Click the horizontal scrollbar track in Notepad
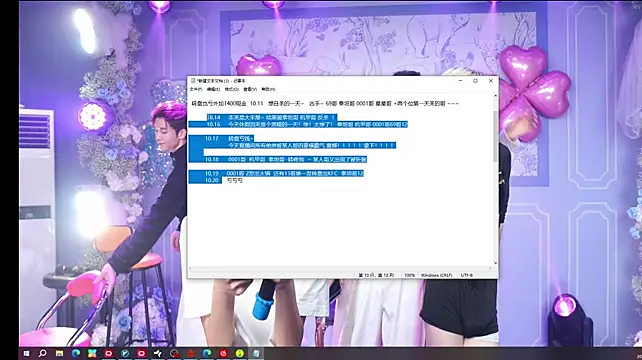Image resolution: width=642 pixels, height=360 pixels. 340,269
